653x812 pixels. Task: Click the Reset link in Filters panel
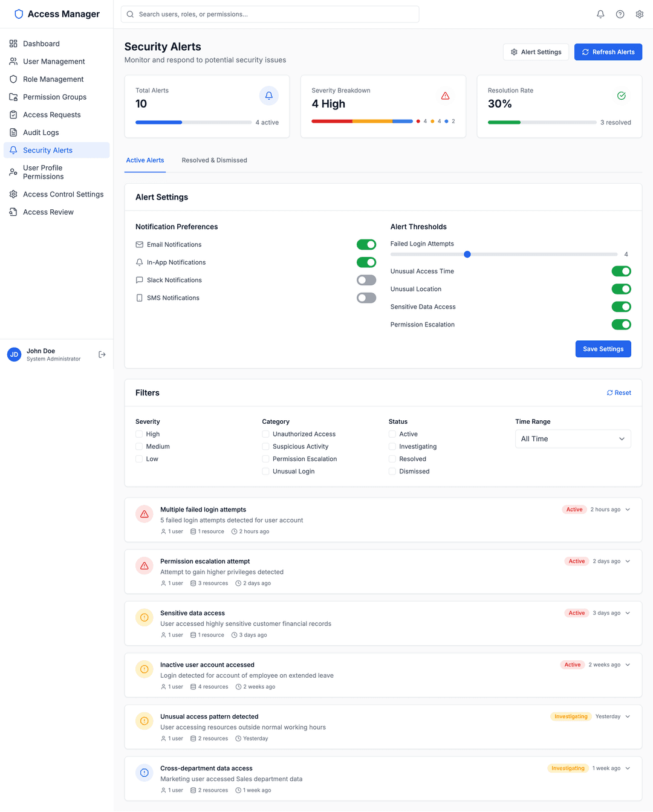(x=619, y=392)
